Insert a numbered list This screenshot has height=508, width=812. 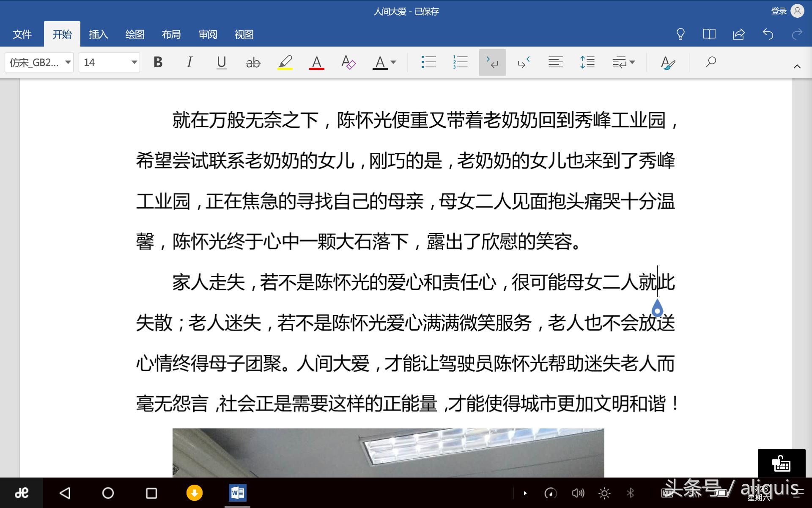coord(460,62)
